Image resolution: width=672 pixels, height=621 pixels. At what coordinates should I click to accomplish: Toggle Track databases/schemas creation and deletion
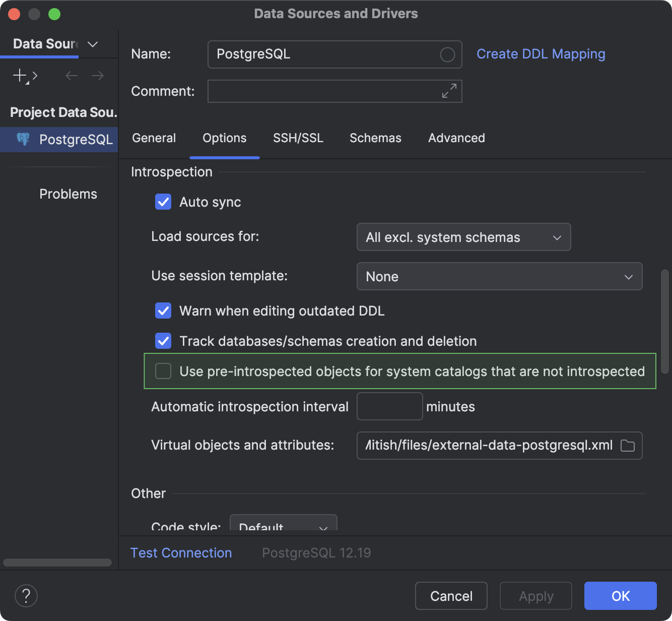[163, 341]
